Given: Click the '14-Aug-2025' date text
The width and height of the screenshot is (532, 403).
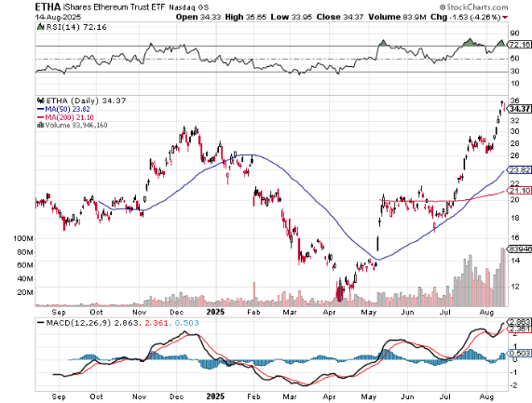Looking at the screenshot, I should (x=58, y=17).
